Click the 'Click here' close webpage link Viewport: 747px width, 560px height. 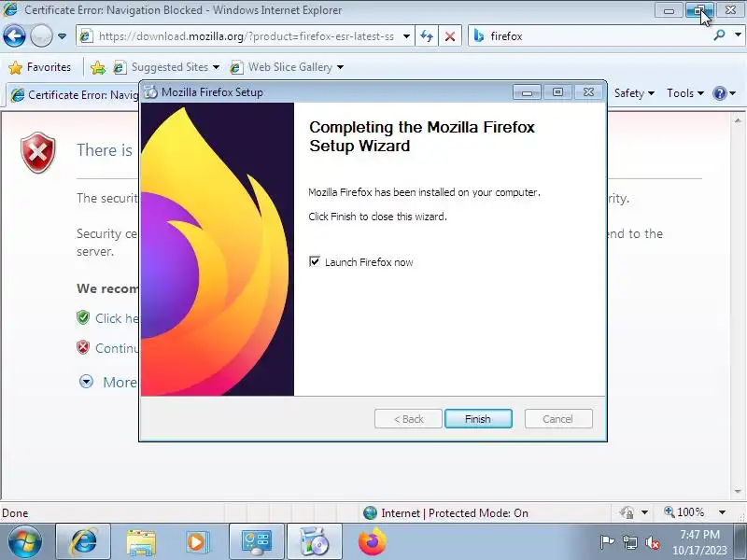coord(117,318)
